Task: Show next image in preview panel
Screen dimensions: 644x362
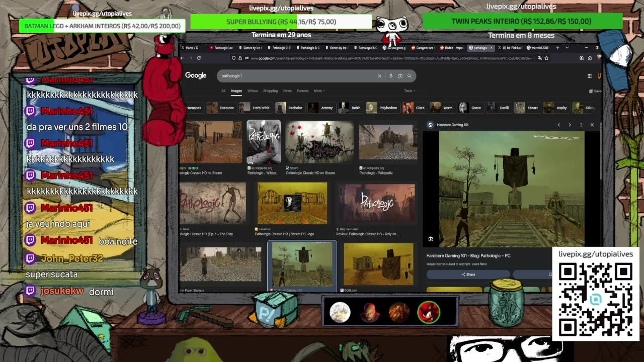Action: tap(570, 125)
